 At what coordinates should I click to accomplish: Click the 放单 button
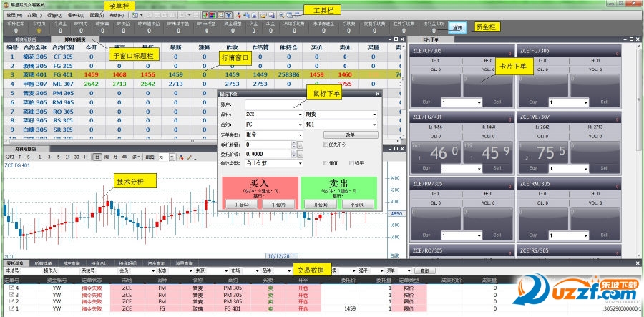point(351,135)
